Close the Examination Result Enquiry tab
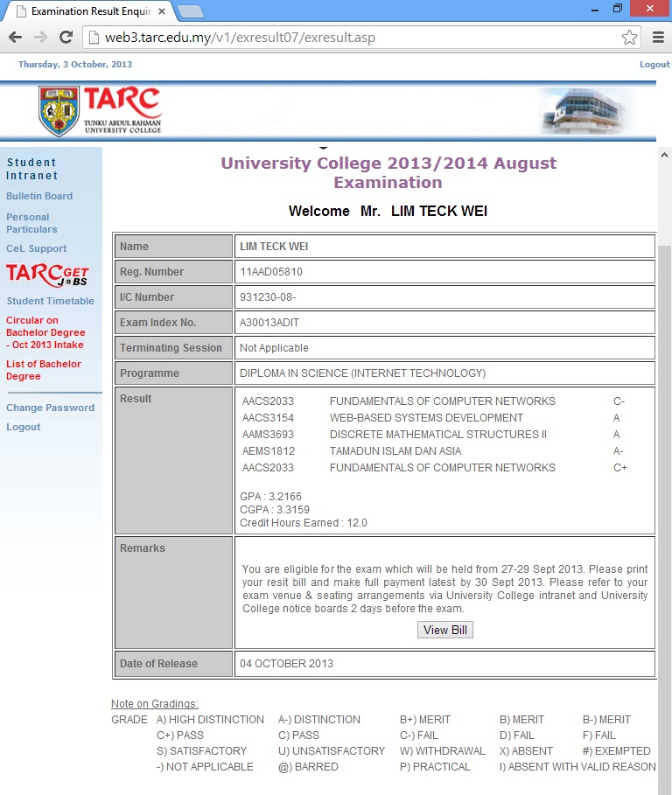This screenshot has height=795, width=672. tap(162, 11)
